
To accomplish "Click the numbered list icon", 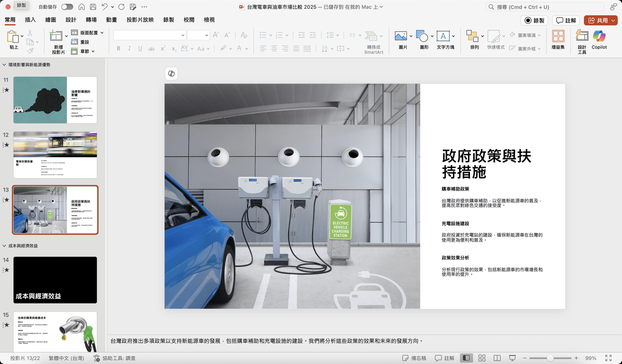I will pyautogui.click(x=278, y=35).
